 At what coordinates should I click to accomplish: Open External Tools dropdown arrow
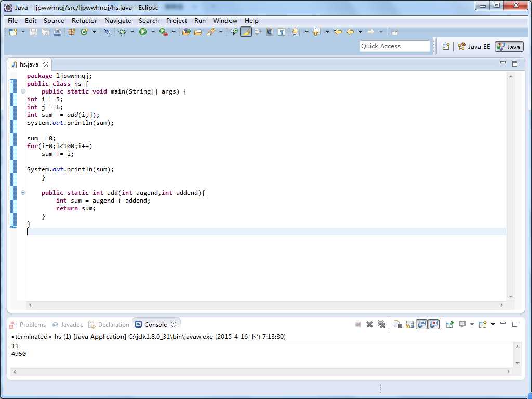[x=174, y=32]
